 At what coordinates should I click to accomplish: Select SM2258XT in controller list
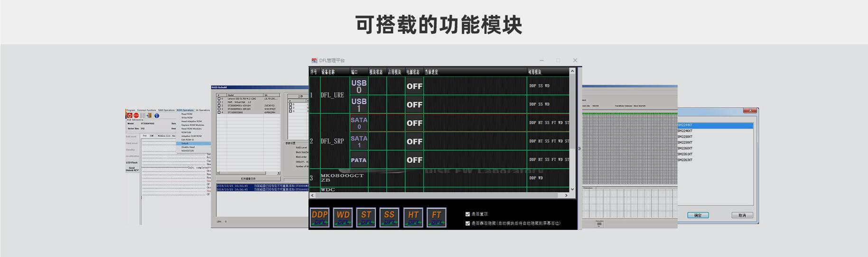(715, 137)
